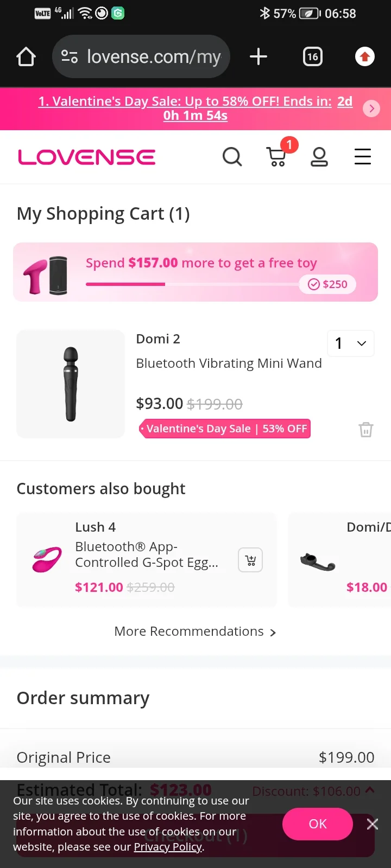Add Lush 4 to cart icon
The height and width of the screenshot is (868, 391).
(250, 560)
